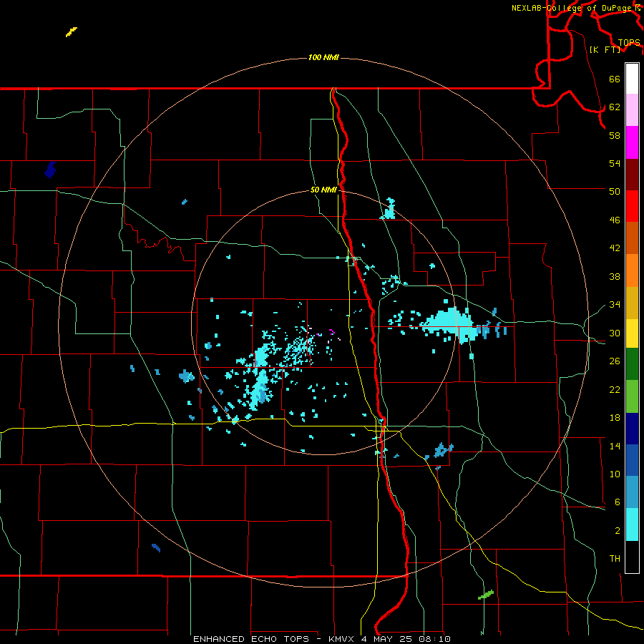The width and height of the screenshot is (644, 644).
Task: Click the light pink legend swatch
Action: coord(632,110)
